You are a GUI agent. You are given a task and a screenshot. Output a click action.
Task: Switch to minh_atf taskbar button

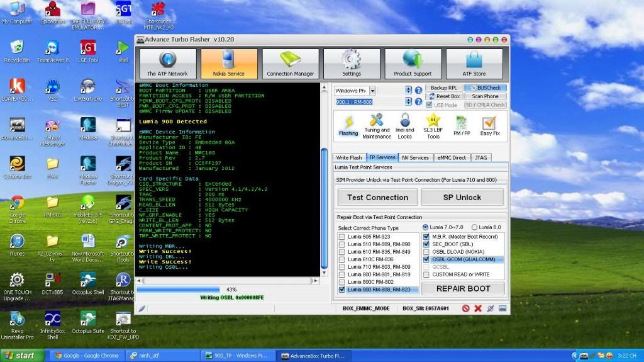click(x=162, y=356)
